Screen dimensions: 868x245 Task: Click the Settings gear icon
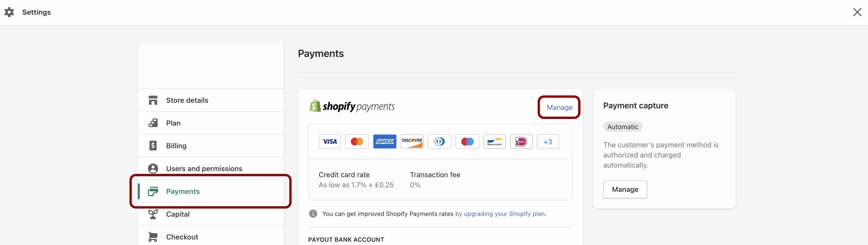tap(9, 12)
